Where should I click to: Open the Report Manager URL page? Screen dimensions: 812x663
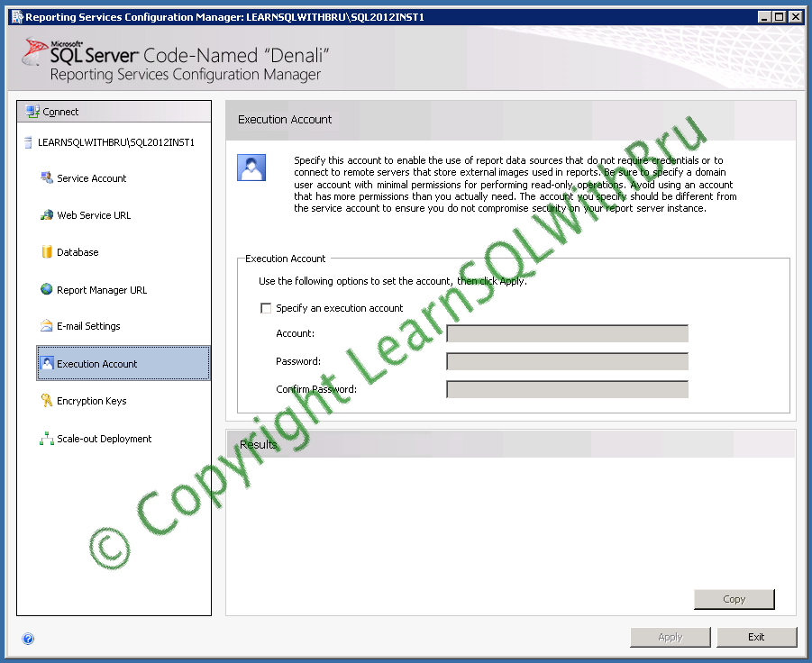pos(102,290)
